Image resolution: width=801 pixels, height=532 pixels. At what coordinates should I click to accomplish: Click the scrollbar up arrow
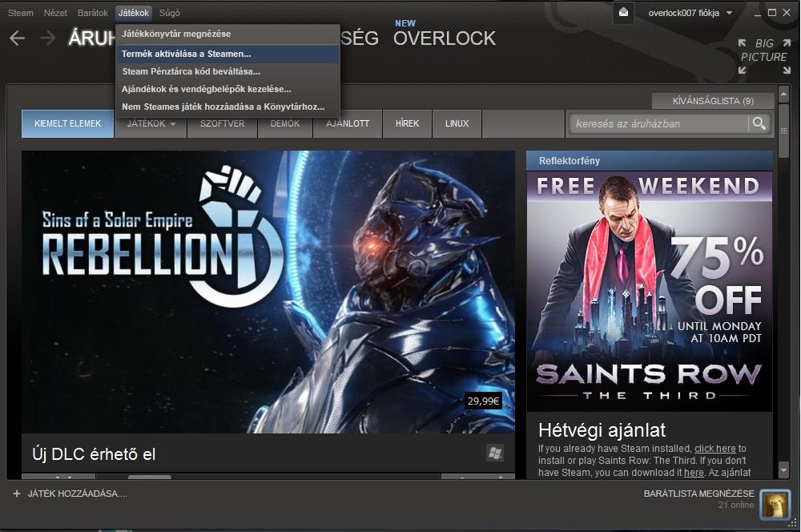(x=783, y=94)
